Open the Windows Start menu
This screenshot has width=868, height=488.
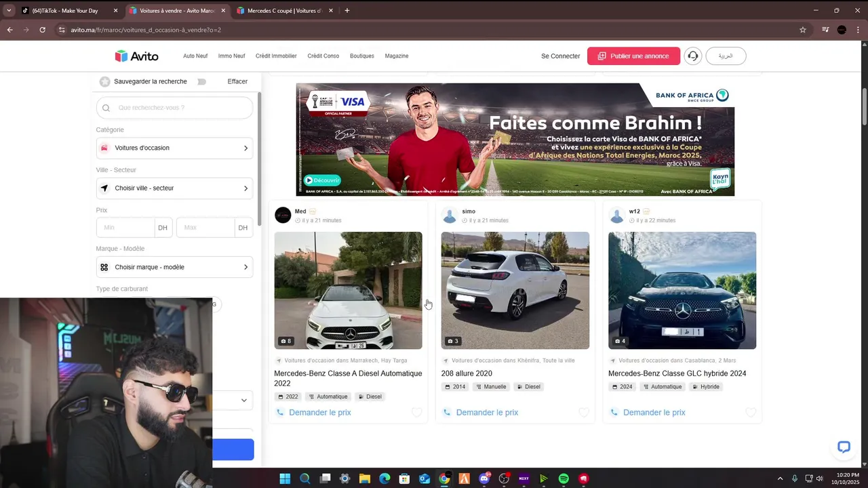point(285,479)
